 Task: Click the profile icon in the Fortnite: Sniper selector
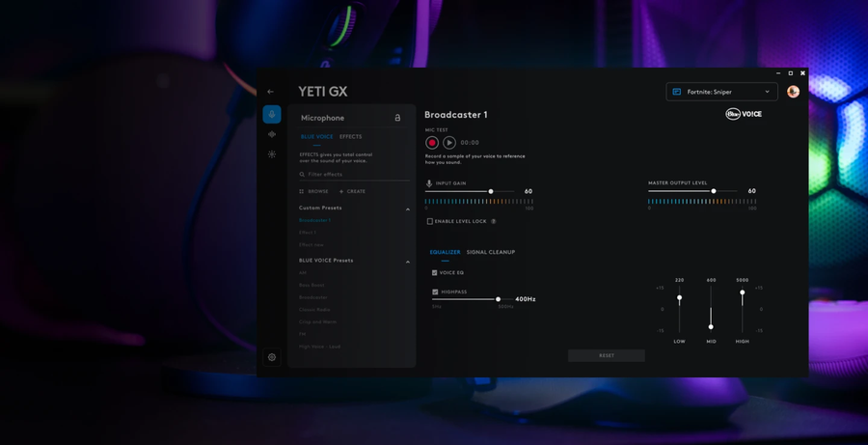tap(676, 92)
